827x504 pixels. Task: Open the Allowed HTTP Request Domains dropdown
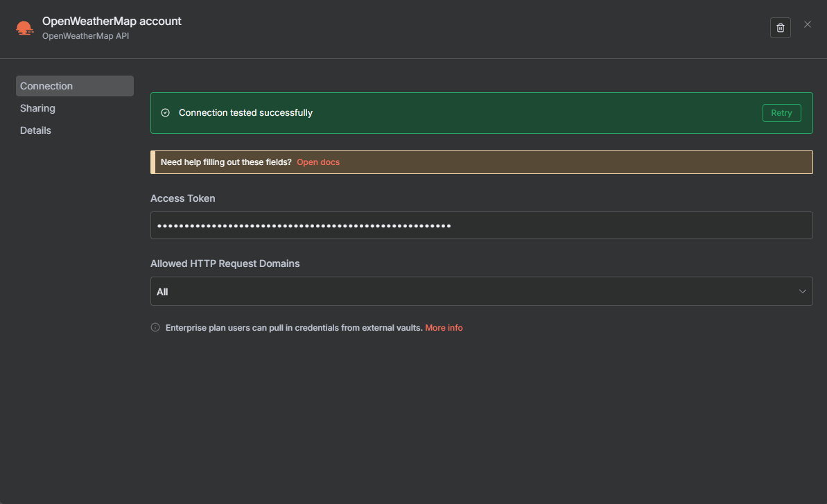(x=481, y=291)
